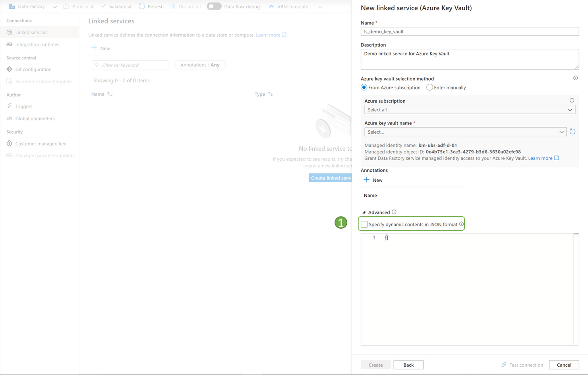Click the Triggers lightning bolt icon

[10, 106]
